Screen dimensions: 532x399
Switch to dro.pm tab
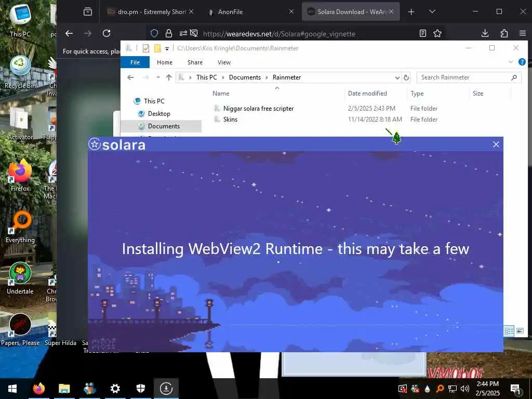click(150, 12)
